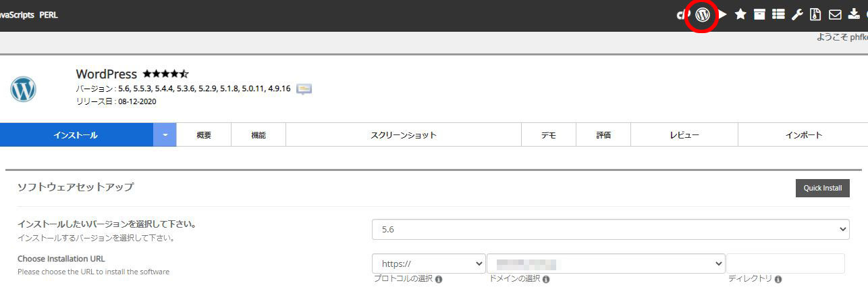The image size is (868, 300).
Task: Open the version selector showing 5.6
Action: tap(611, 229)
